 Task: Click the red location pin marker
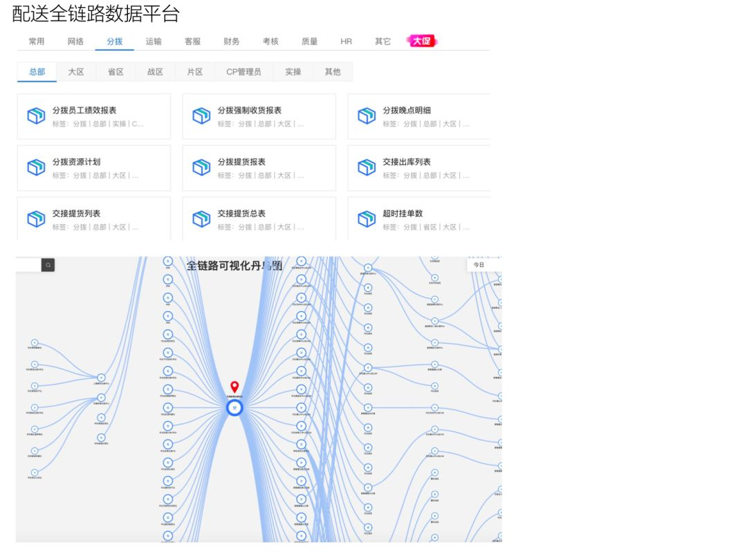point(234,386)
